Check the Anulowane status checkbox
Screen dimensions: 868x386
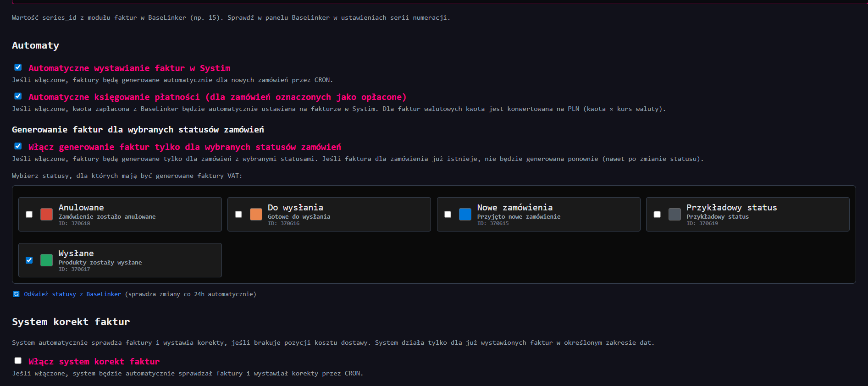[x=29, y=215]
